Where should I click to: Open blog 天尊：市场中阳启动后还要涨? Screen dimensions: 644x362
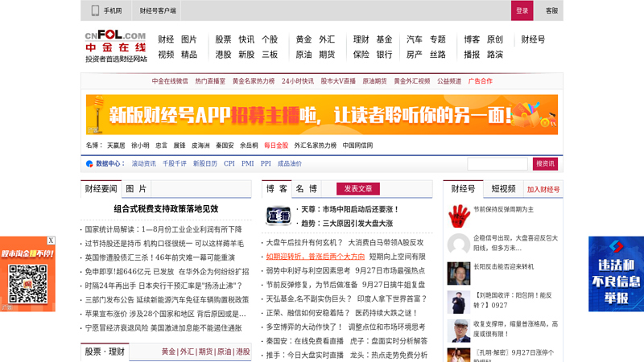(350, 209)
